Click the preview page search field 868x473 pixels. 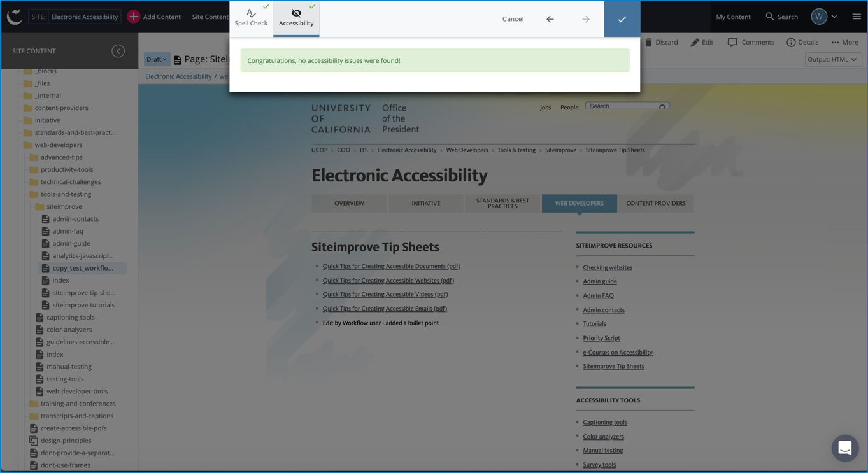coord(627,106)
